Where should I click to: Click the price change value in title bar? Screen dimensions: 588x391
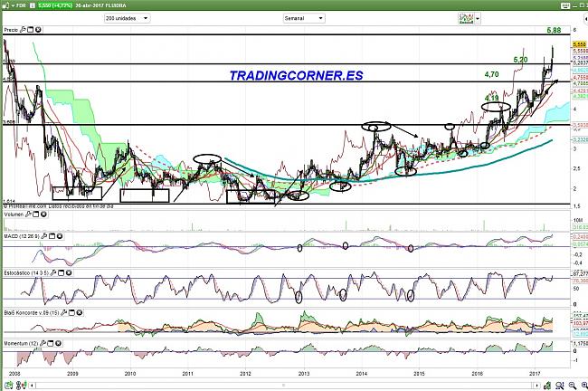click(55, 5)
